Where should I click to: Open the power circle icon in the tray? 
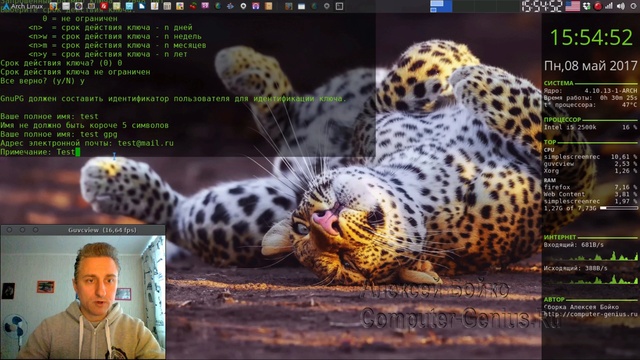click(x=633, y=6)
